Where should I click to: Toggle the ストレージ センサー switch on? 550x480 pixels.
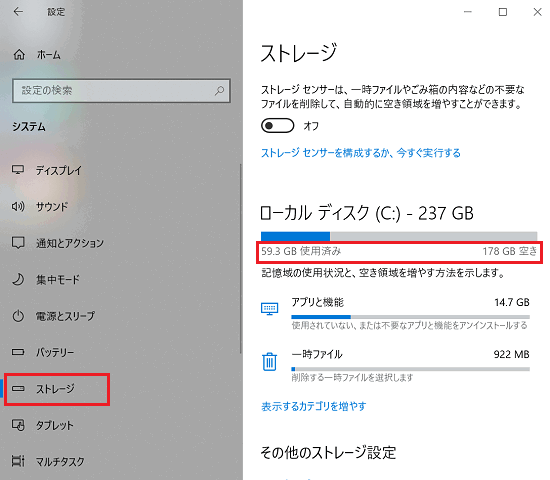coord(277,126)
